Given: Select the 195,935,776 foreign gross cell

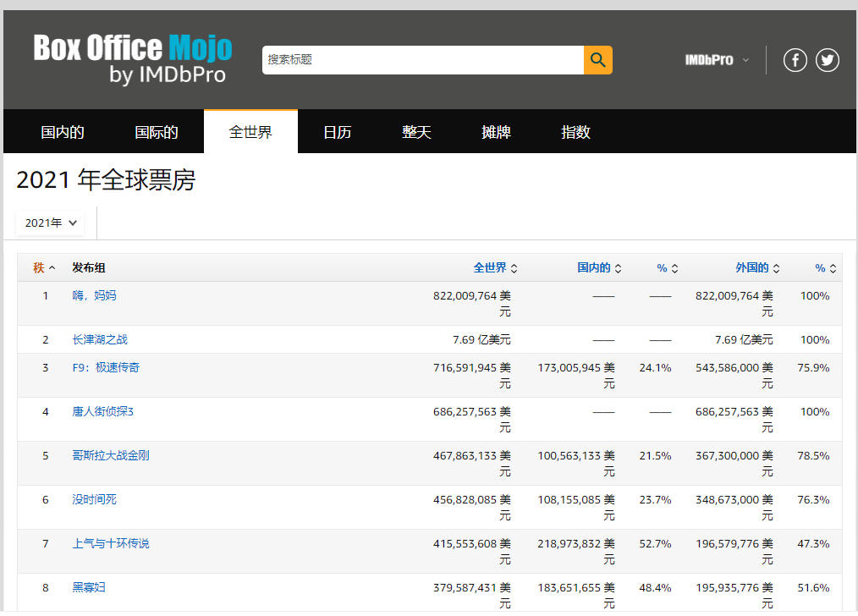Looking at the screenshot, I should [734, 595].
